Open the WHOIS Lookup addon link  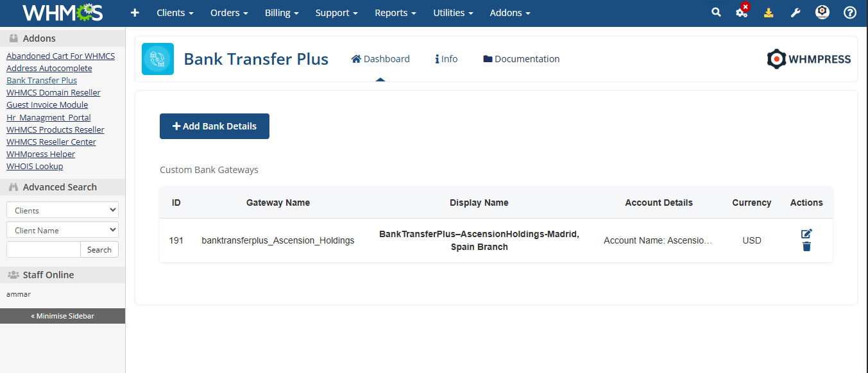tap(35, 167)
